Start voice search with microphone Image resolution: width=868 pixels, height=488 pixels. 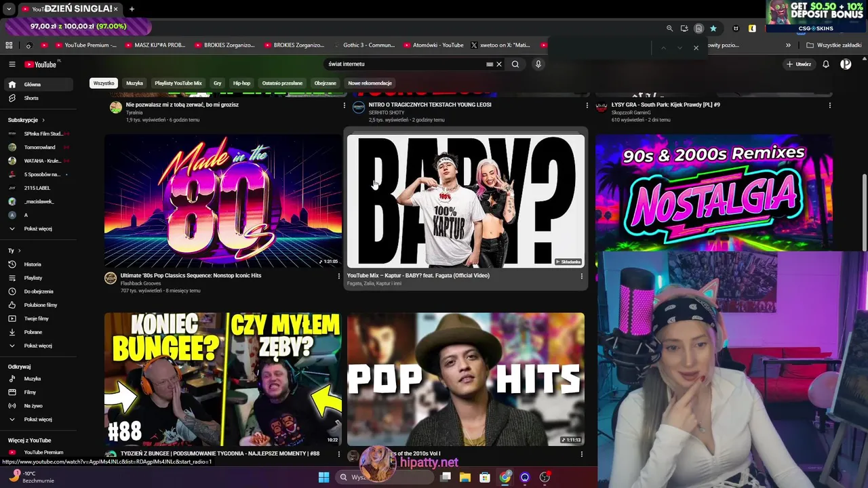(x=538, y=64)
